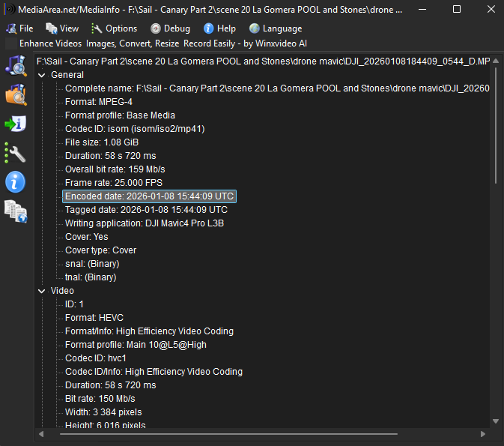Open the File menu
The height and width of the screenshot is (446, 504).
(20, 28)
